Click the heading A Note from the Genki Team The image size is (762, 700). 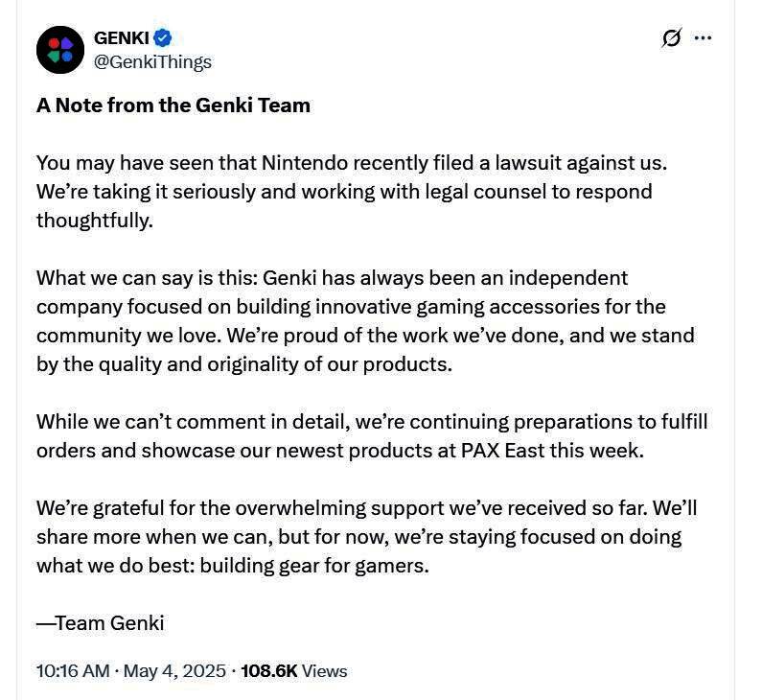(x=173, y=105)
